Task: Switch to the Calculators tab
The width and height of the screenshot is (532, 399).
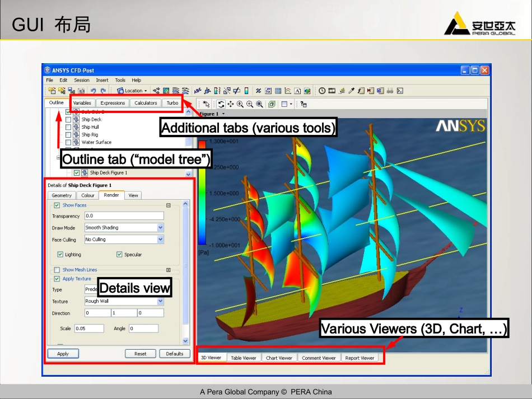Action: coord(146,103)
